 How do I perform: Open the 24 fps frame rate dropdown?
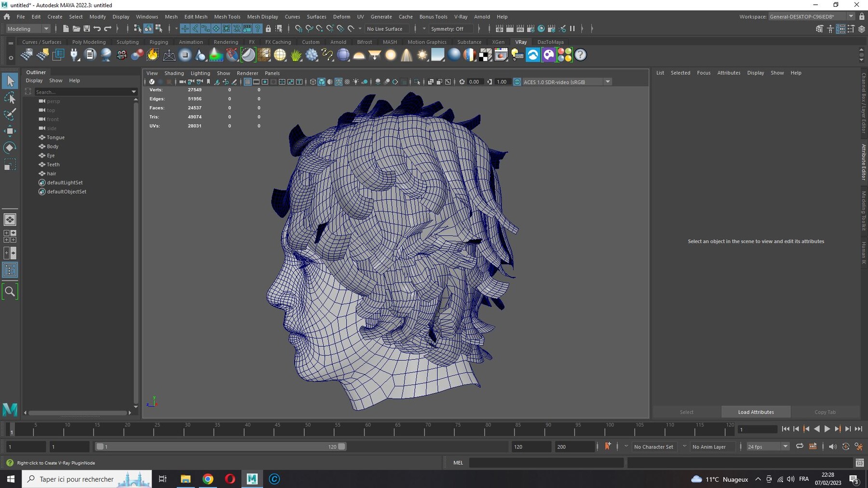pos(767,447)
